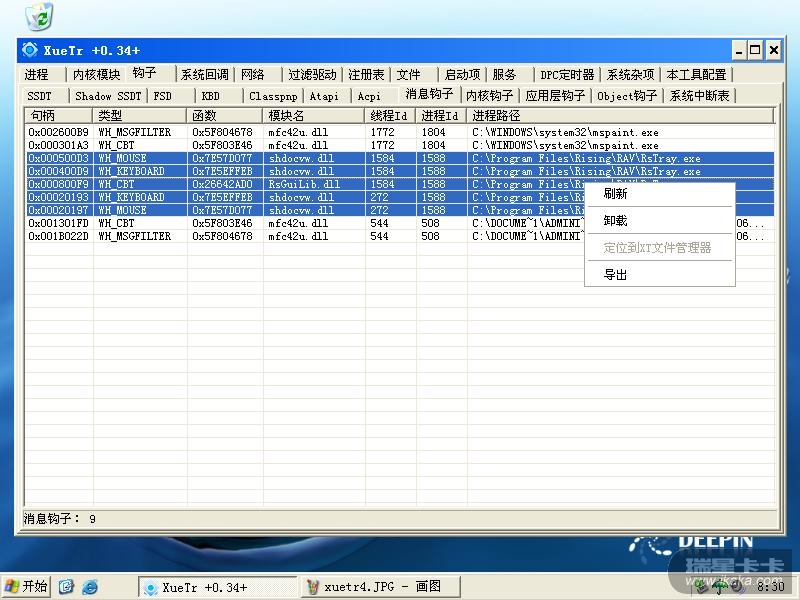This screenshot has height=600, width=800.
Task: Switch to the 系统杂项 tab
Action: (630, 75)
